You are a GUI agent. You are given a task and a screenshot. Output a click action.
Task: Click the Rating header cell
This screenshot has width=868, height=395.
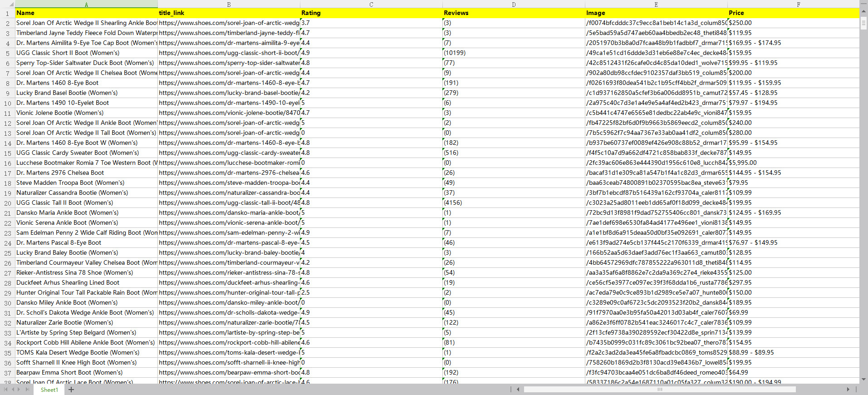pyautogui.click(x=371, y=13)
